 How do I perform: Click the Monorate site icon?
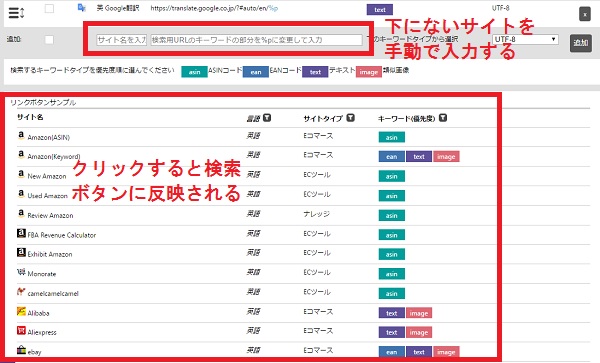(21, 272)
